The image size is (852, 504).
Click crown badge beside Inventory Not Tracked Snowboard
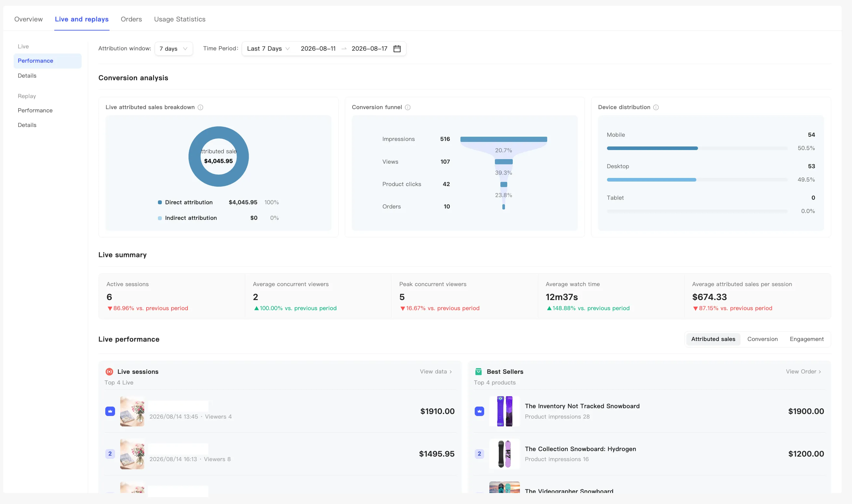click(x=480, y=411)
